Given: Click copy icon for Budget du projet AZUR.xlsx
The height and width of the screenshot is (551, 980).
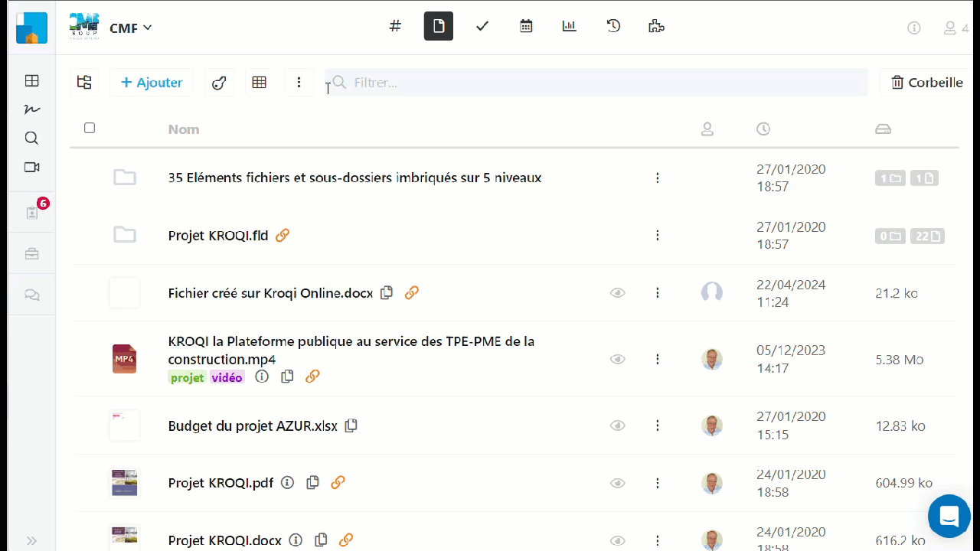Looking at the screenshot, I should click(351, 425).
